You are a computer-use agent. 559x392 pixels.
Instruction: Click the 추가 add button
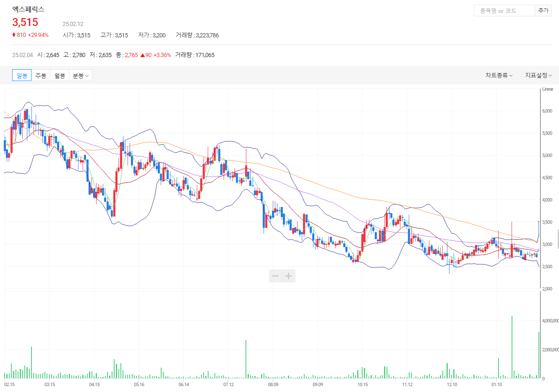[543, 10]
